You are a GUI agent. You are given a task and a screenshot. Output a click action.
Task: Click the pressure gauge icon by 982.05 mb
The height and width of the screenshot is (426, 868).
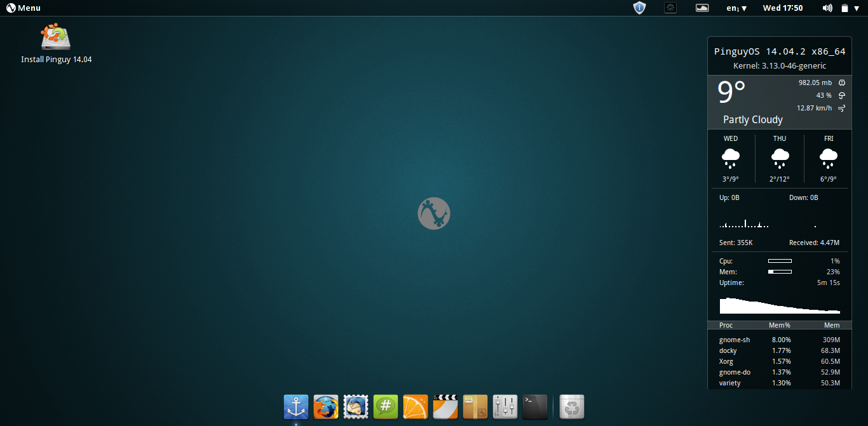pos(842,83)
